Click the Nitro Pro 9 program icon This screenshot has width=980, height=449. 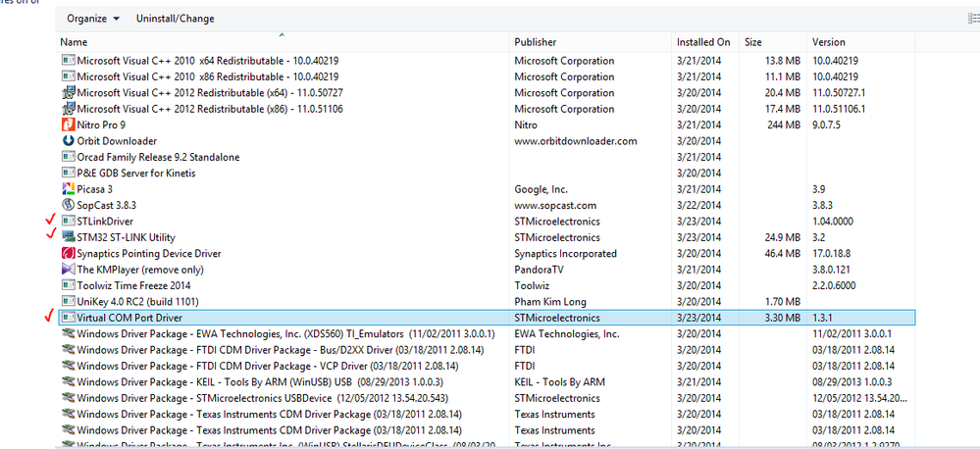[x=68, y=125]
